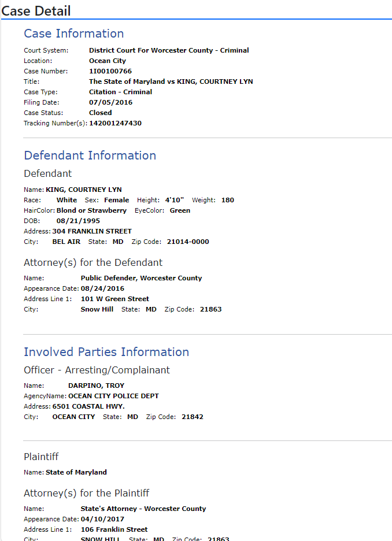Click the Case Information section heading
The image size is (392, 541).
(x=74, y=34)
